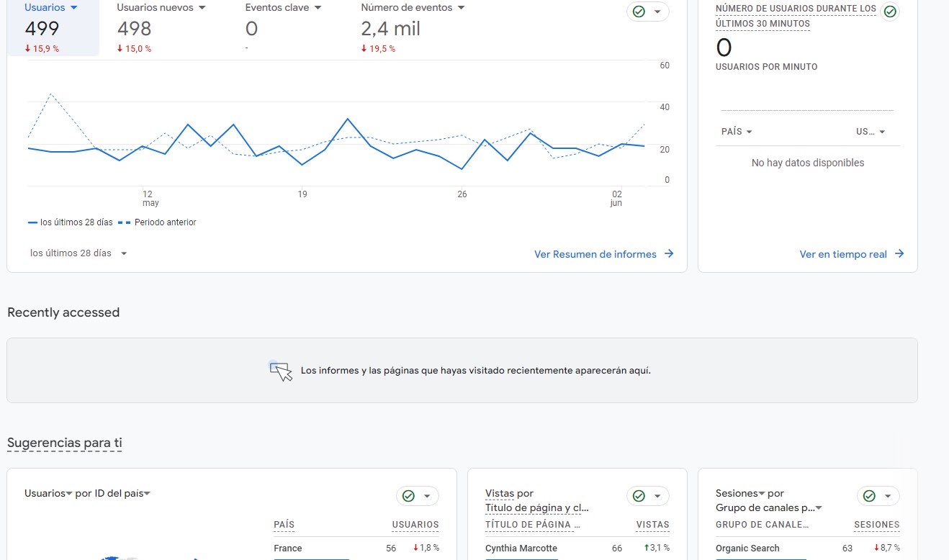
Task: Open Ver Resumen de informes link
Action: [595, 254]
